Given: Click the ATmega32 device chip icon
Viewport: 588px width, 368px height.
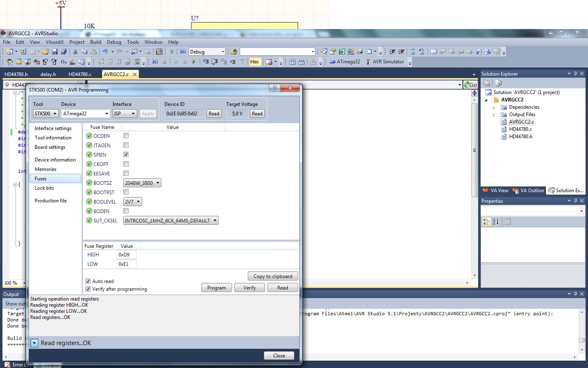Looking at the screenshot, I should (332, 62).
